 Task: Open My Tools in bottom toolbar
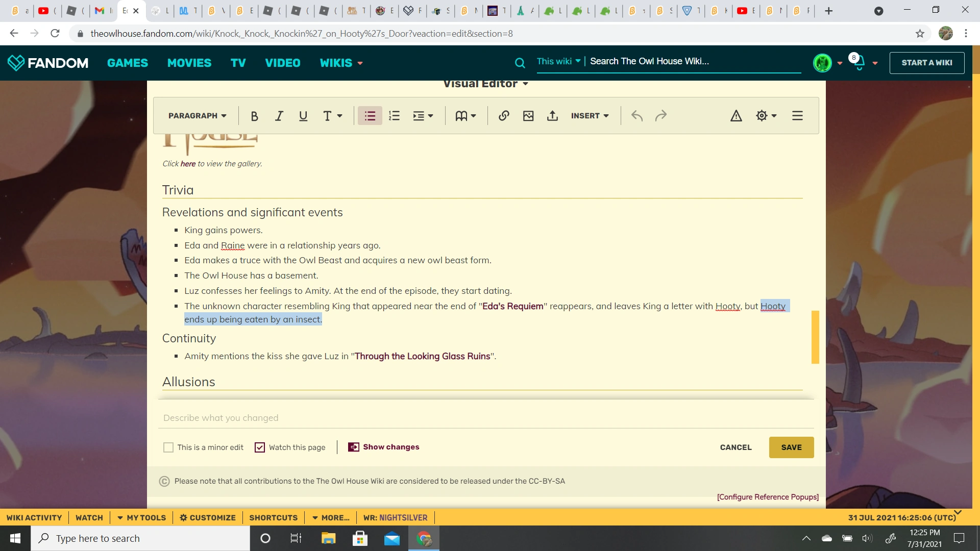point(141,517)
